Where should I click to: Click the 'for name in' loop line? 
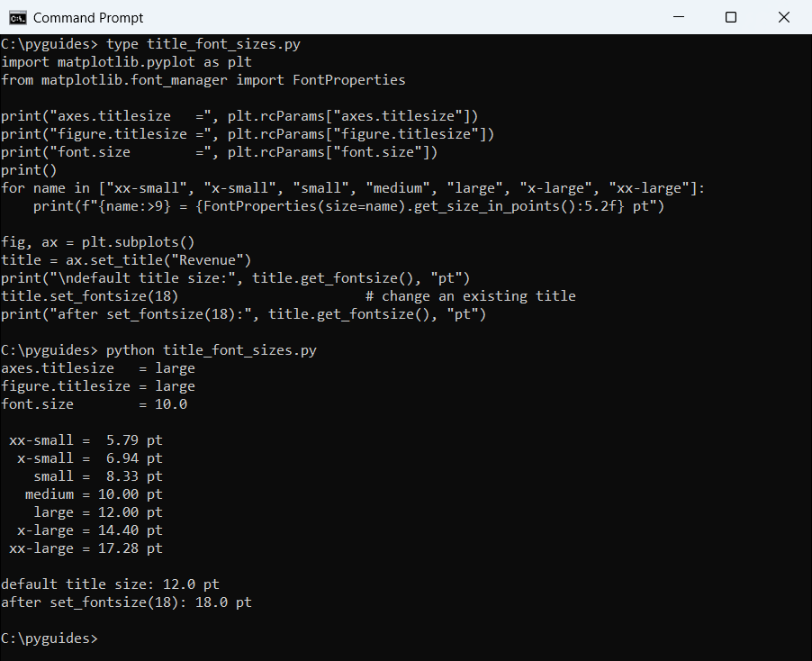353,188
